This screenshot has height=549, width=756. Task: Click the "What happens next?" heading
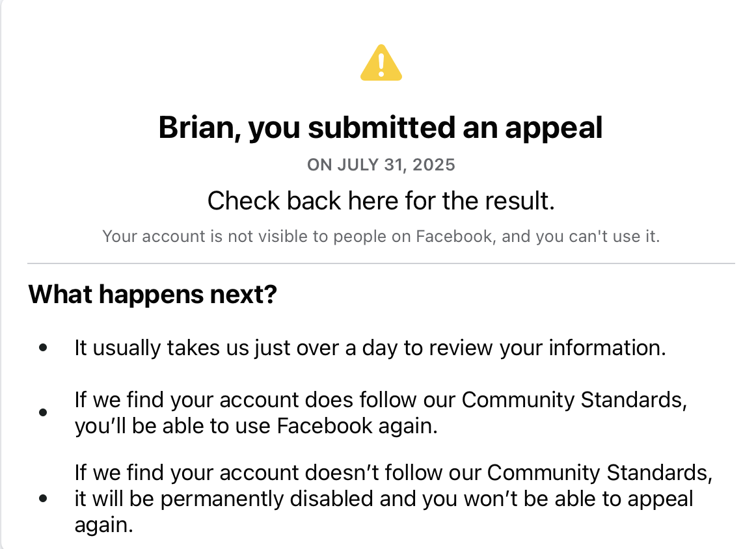(x=153, y=295)
